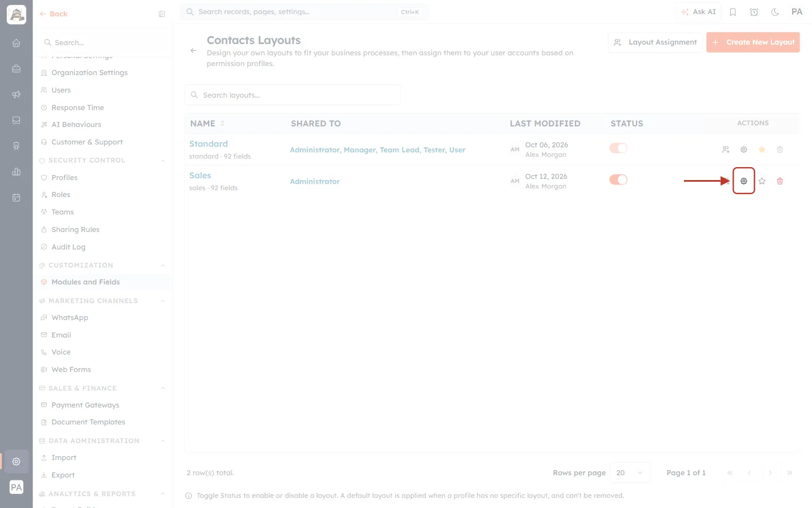Toggle status of the Standard layout
The width and height of the screenshot is (812, 508).
click(x=619, y=148)
